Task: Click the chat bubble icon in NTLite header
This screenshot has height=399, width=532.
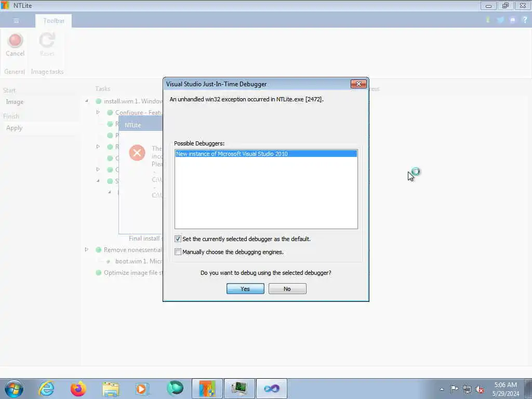Action: [513, 20]
